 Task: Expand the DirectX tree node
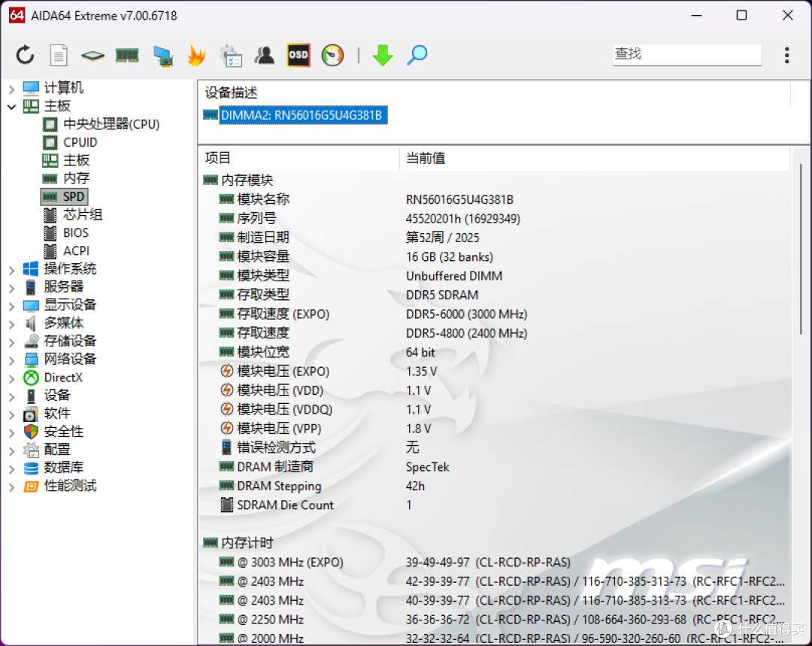12,379
